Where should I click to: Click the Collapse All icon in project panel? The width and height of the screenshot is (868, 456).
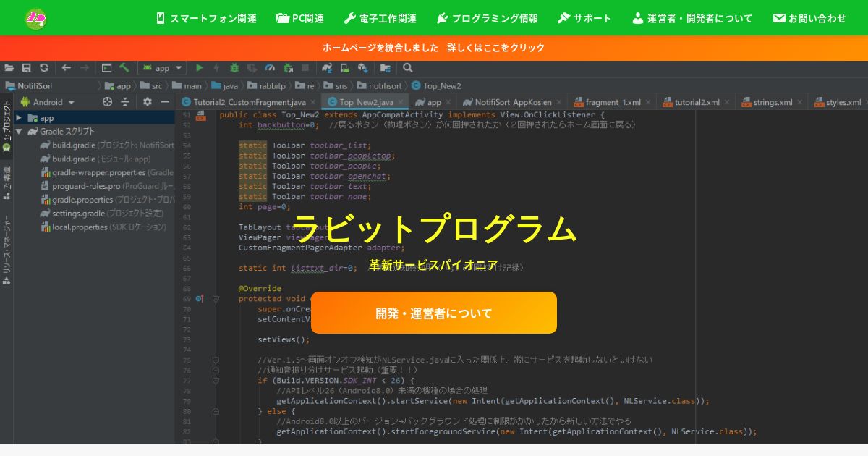[x=126, y=102]
